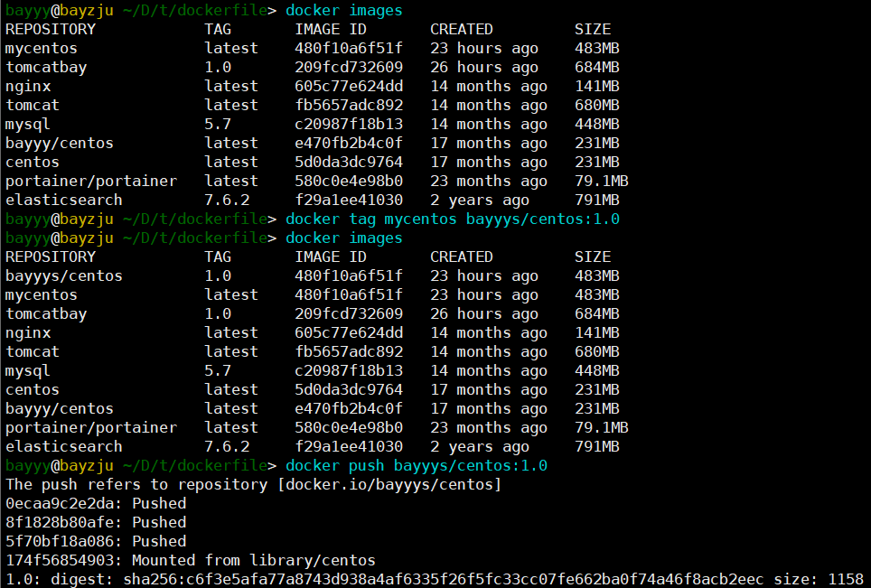
Task: Click portainer/portainer in the second listing
Action: click(x=91, y=427)
